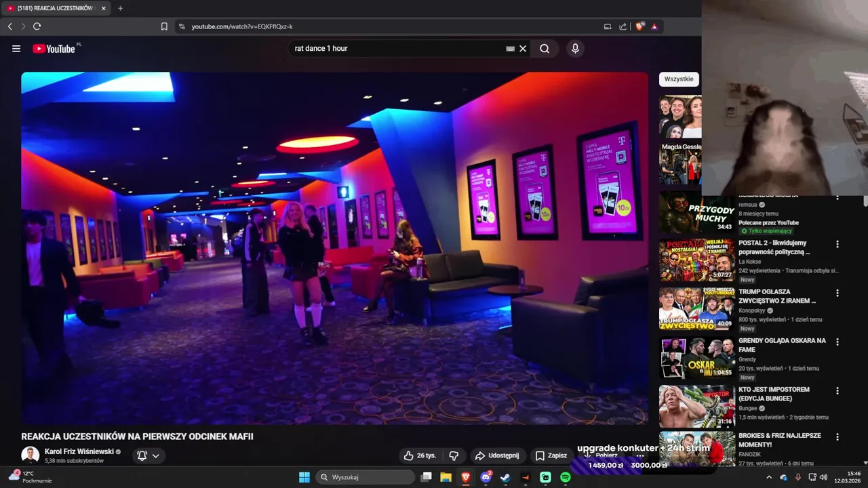
Task: Select the REAKCJA UCZESTNIKÓW browser tab
Action: pyautogui.click(x=54, y=8)
